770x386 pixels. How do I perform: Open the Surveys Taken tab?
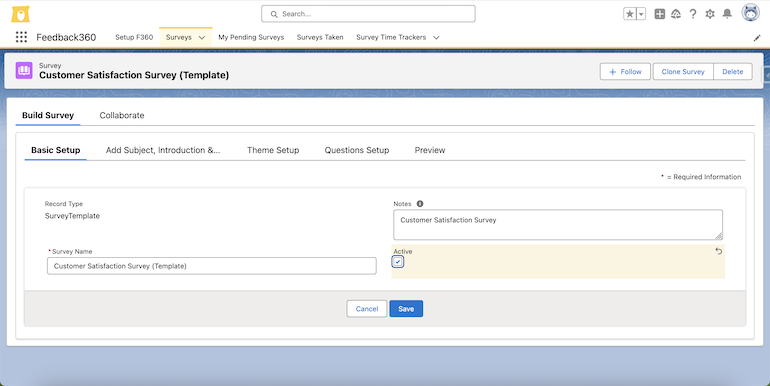click(320, 37)
